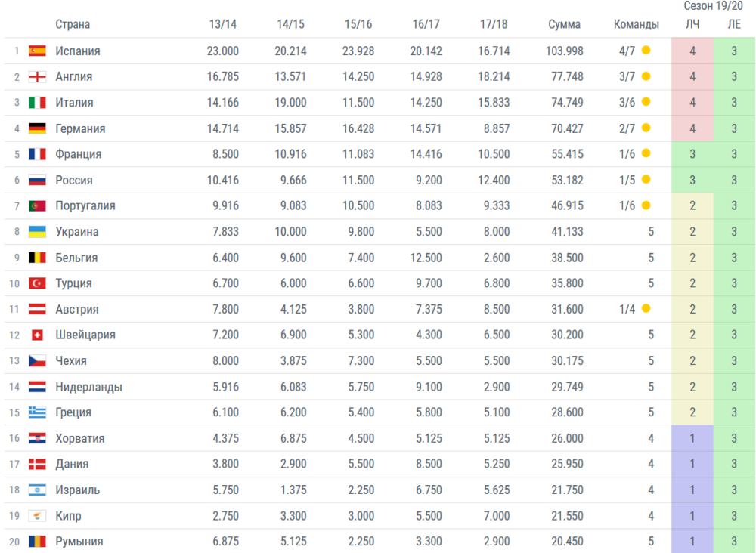This screenshot has height=553, width=756.
Task: Click the Romania flag icon
Action: [37, 542]
